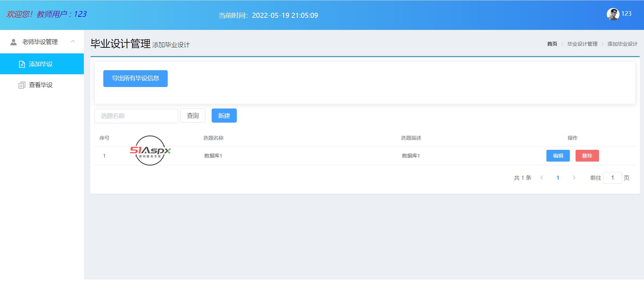Viewport: 644px width, 303px height.
Task: Collapse the 老师毕设管理 menu chevron
Action: point(73,42)
